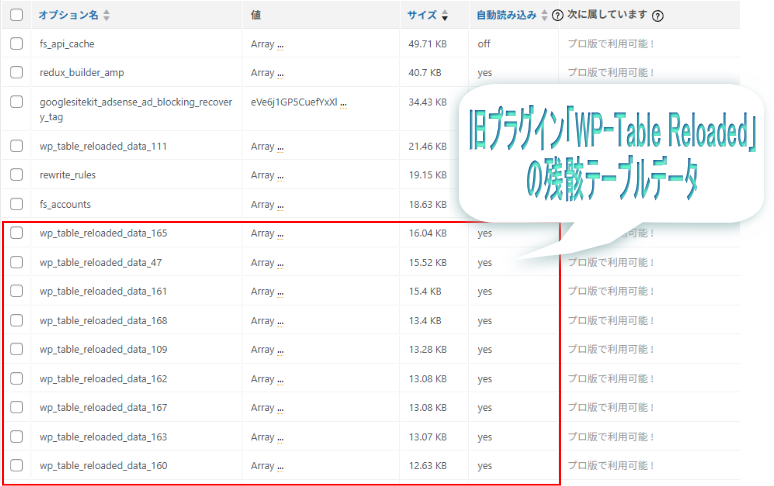The width and height of the screenshot is (774, 486).
Task: Expand the Array value of wp_table_reloaded_data_47
Action: 280,263
